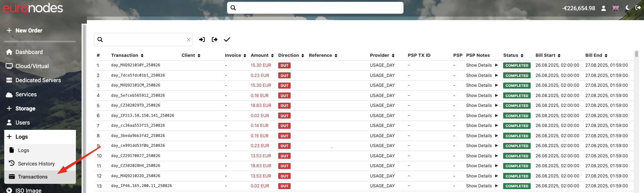Open ISO Image in sidebar
Screen dimensions: 644x193
click(x=24, y=190)
